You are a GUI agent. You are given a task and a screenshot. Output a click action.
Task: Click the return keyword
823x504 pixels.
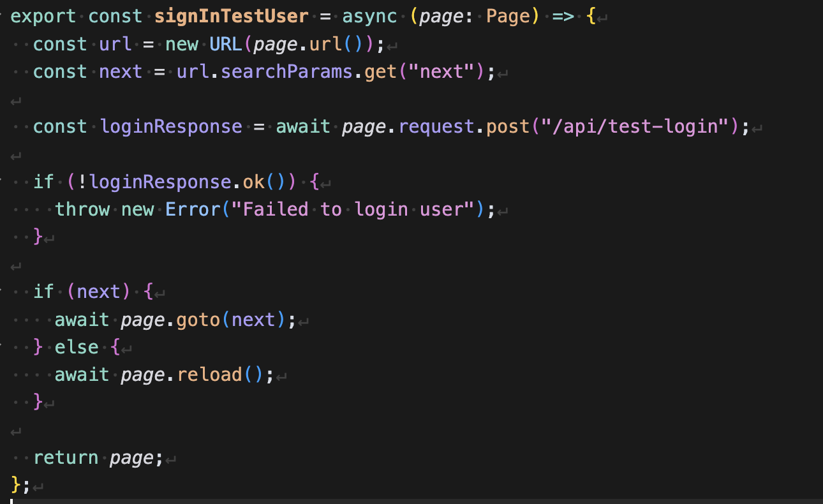(66, 457)
